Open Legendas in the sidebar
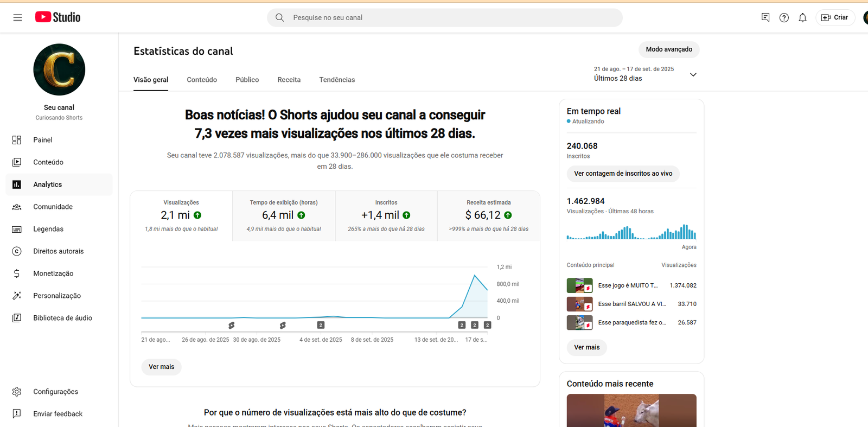The image size is (868, 427). tap(59, 229)
